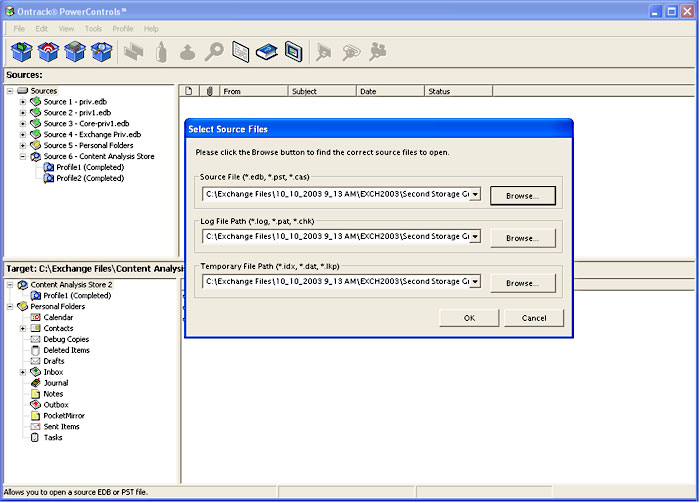Click the Deleted Items trash icon
700x503 pixels.
[35, 350]
